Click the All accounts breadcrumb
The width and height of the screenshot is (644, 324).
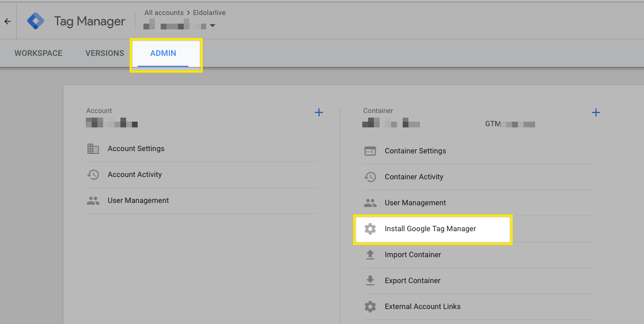[x=164, y=13]
